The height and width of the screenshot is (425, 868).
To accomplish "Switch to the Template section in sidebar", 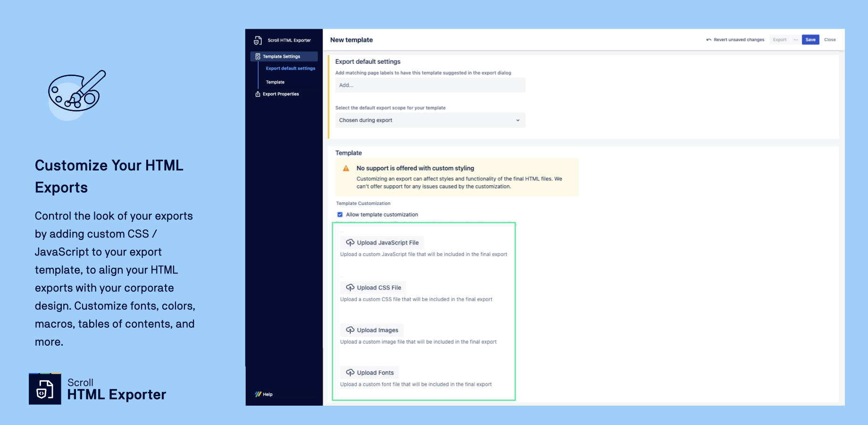I will tap(275, 82).
